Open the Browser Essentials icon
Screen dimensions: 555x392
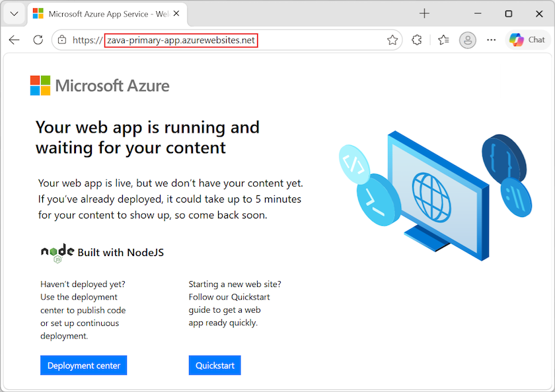click(x=416, y=40)
